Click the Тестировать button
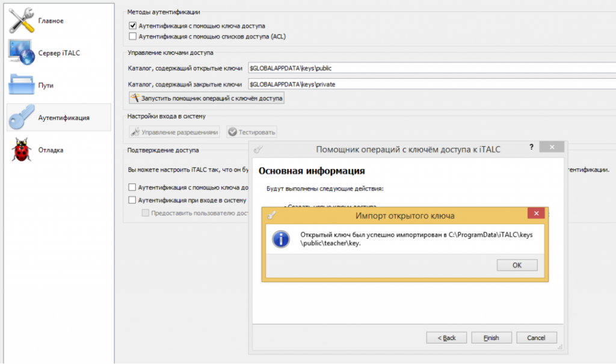The image size is (616, 364). coord(251,132)
